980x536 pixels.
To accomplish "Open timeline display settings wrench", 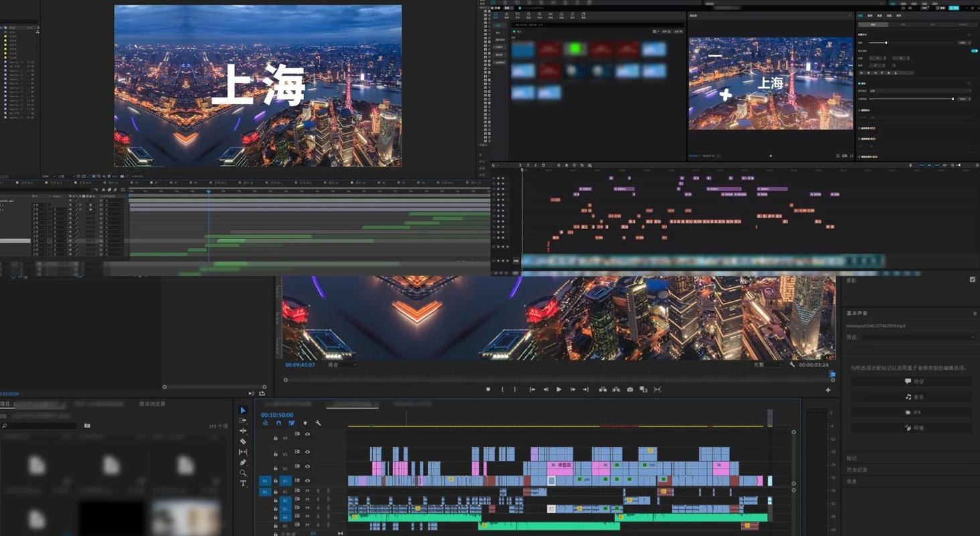I will (318, 423).
